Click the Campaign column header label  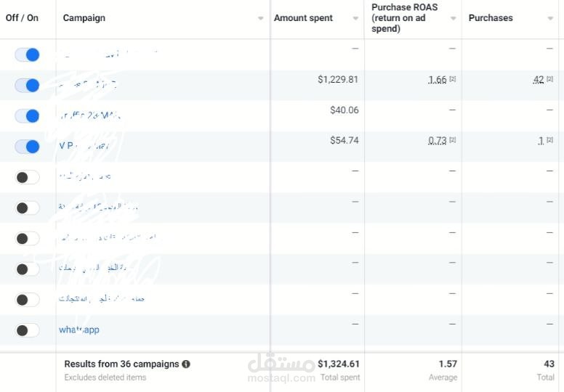click(84, 18)
